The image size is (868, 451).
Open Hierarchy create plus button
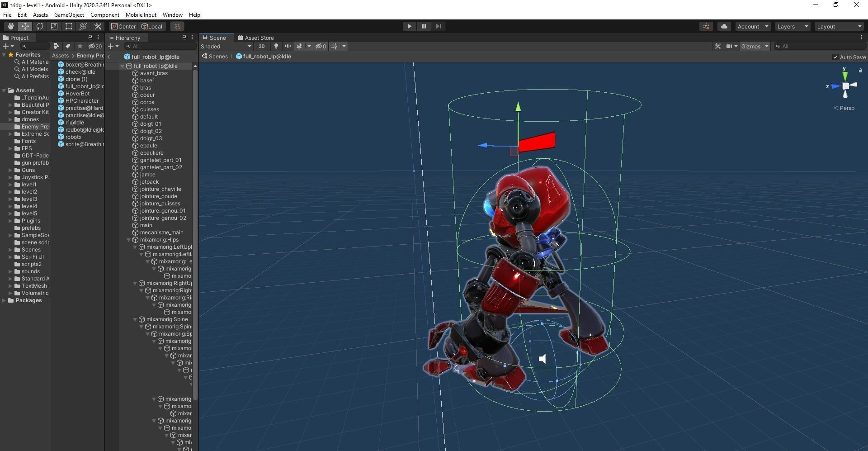(113, 46)
